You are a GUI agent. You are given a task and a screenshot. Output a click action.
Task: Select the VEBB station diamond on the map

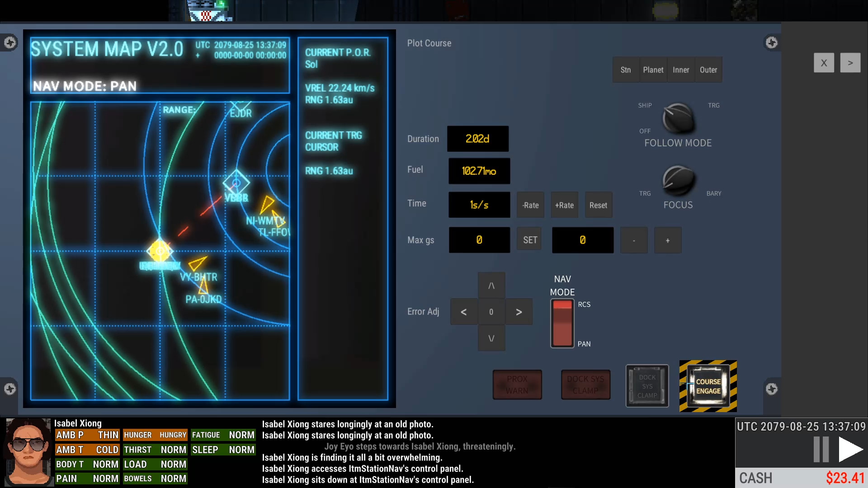(x=236, y=183)
